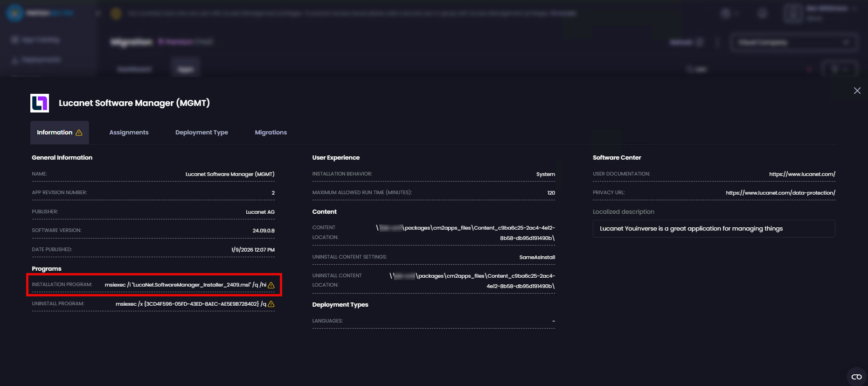Viewport: 868px width, 386px height.
Task: Click the General Information heading
Action: (x=62, y=158)
